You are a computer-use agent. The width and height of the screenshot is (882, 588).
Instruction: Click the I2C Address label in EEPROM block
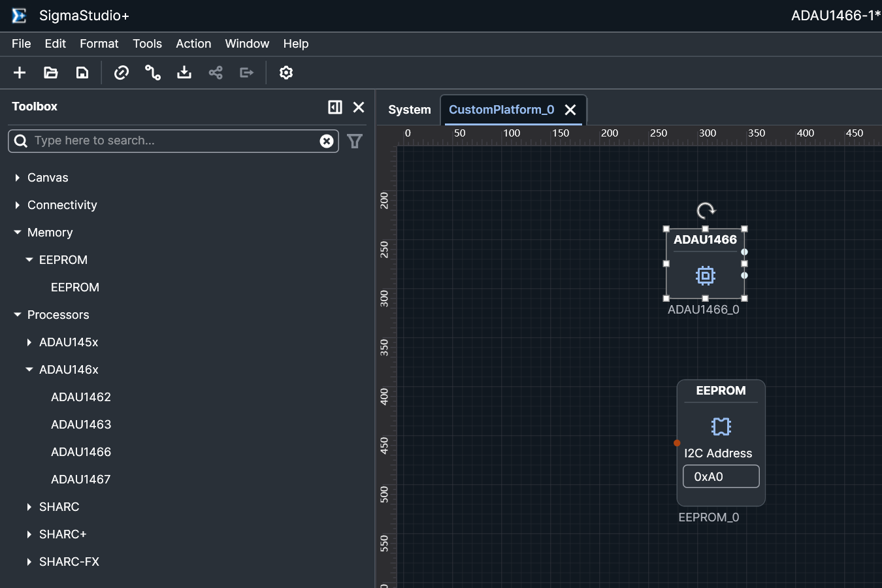[x=718, y=453]
